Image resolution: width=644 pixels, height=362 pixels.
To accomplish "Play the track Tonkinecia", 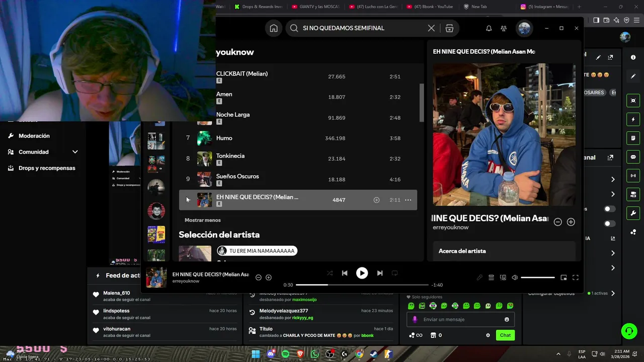I will point(230,156).
